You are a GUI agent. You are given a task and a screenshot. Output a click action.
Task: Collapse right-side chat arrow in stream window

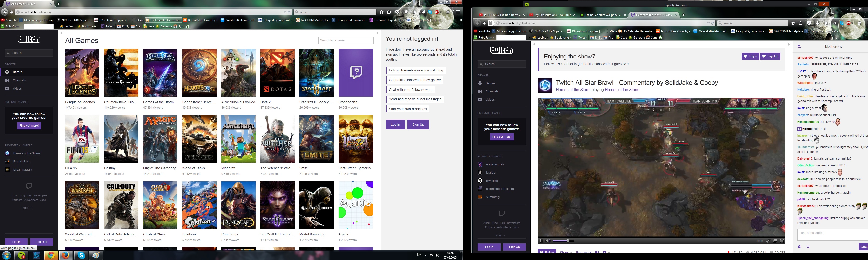789,44
